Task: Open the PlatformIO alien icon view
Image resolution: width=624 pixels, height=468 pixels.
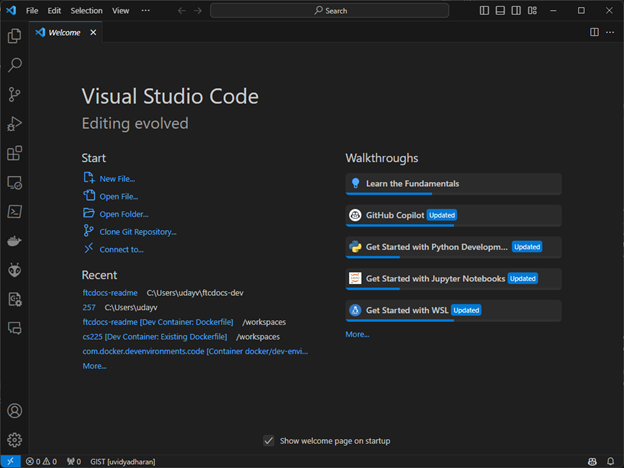Action: [14, 270]
